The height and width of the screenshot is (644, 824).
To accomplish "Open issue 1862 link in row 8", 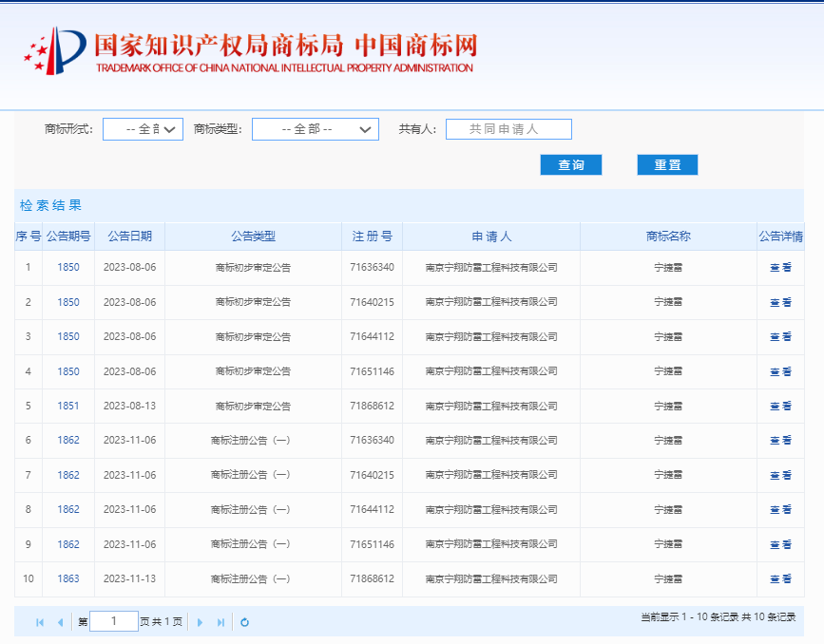I will click(68, 509).
